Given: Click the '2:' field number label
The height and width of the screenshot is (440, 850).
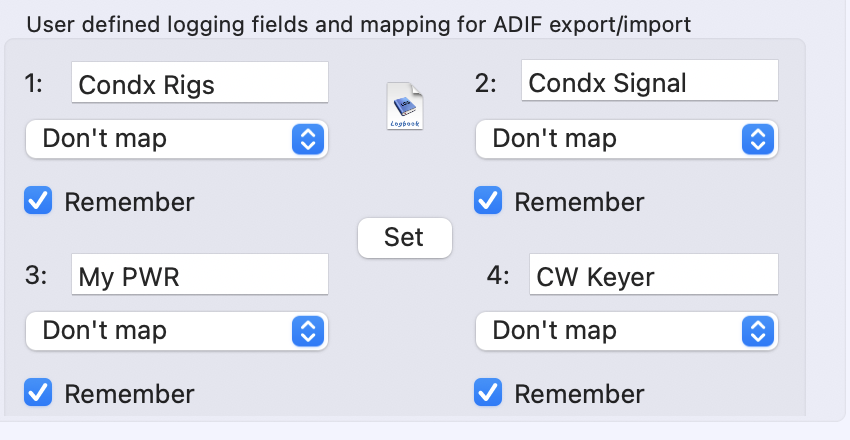Looking at the screenshot, I should coord(485,84).
